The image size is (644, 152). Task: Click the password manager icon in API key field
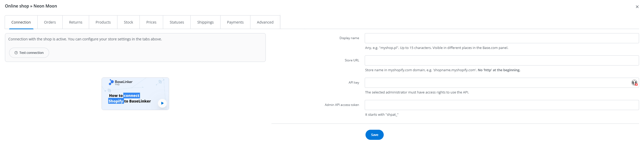tap(634, 83)
